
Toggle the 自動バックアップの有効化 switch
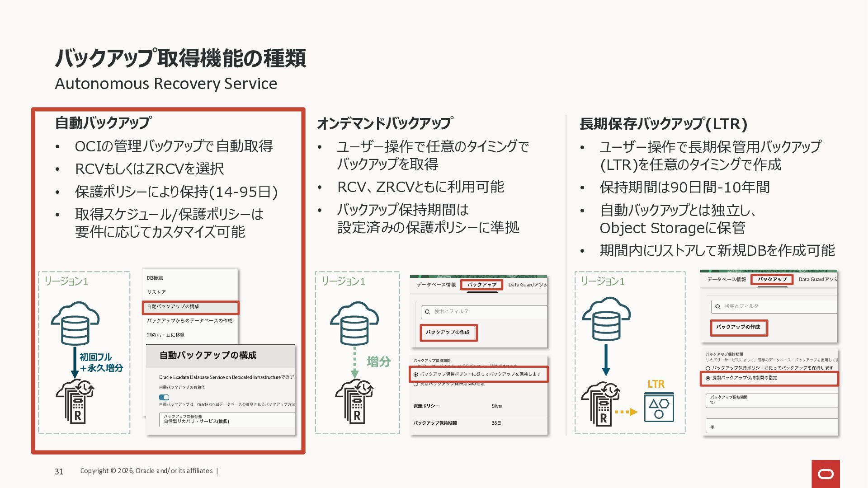164,397
